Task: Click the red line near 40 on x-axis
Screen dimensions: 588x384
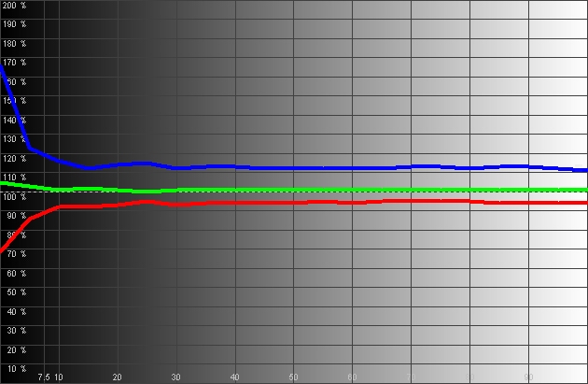Action: click(235, 202)
